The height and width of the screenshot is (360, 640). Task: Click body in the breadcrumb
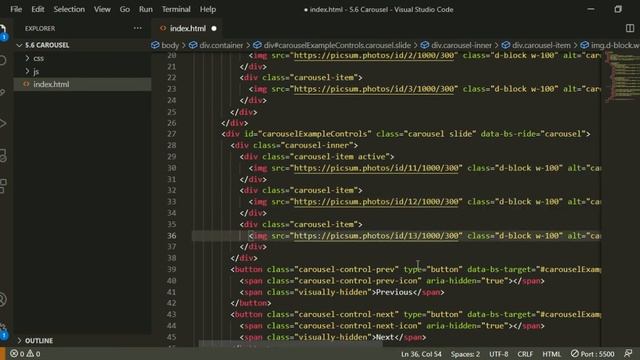(165, 45)
